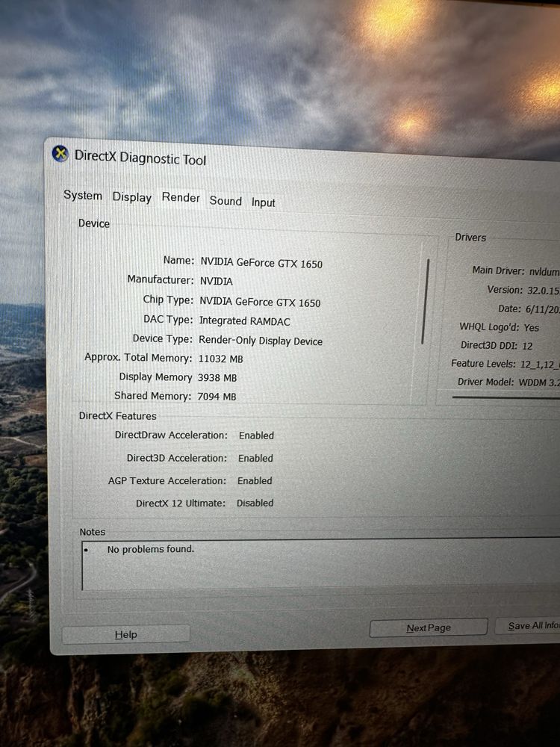Click the 'Device' group heading
Screen dimensions: 560x747
click(94, 223)
